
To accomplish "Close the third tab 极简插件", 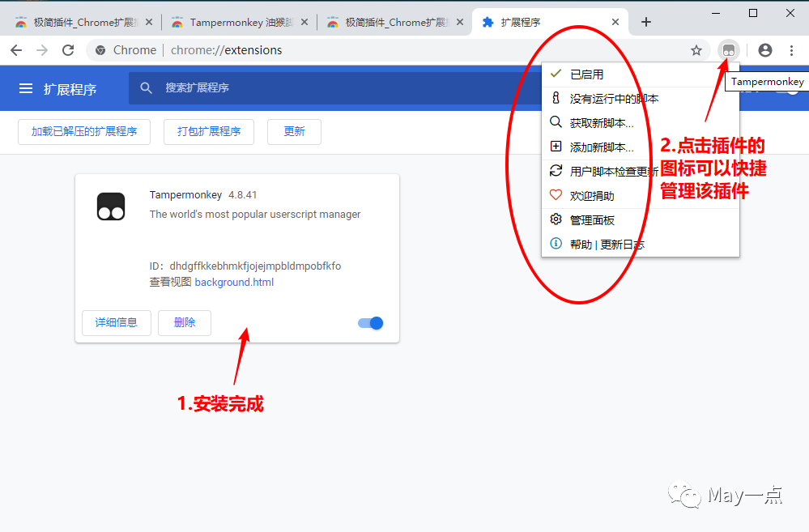I will [460, 22].
